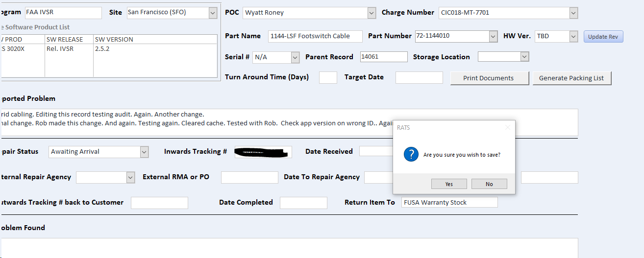Open the Site dropdown
Viewport: 644px width, 258px height.
tap(213, 13)
